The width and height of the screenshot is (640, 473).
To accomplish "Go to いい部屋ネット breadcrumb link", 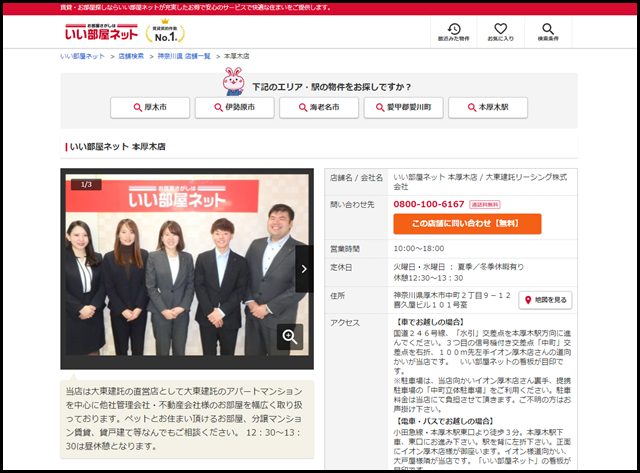I will point(82,56).
